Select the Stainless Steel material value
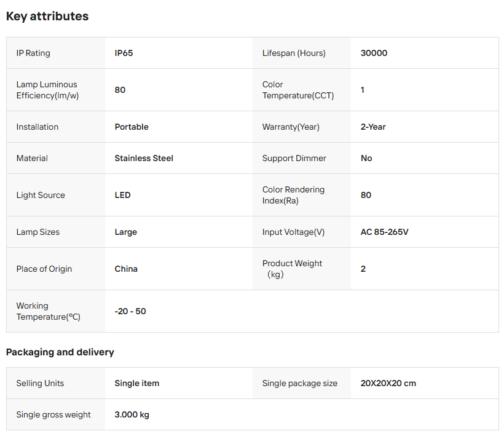Screen dimensions: 504x439 [x=144, y=158]
